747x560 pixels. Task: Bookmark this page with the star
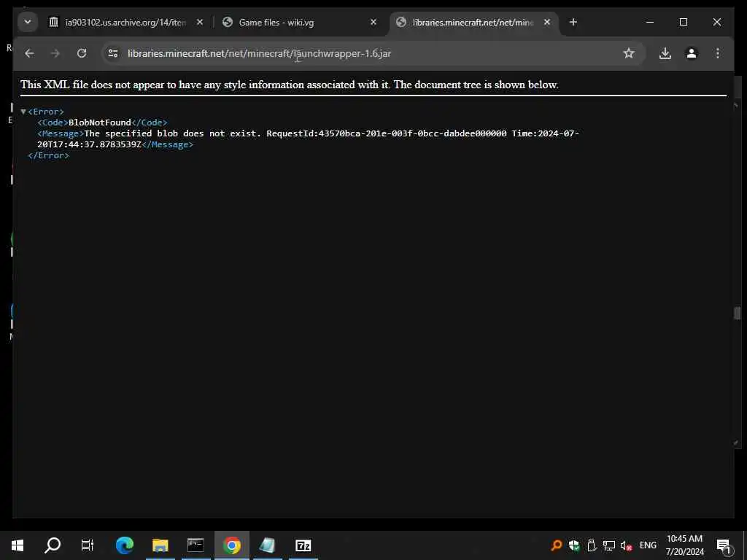629,53
